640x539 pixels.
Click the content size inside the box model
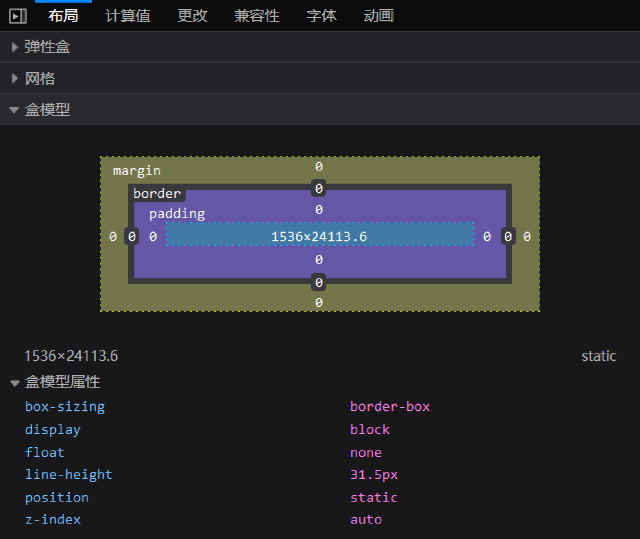319,236
